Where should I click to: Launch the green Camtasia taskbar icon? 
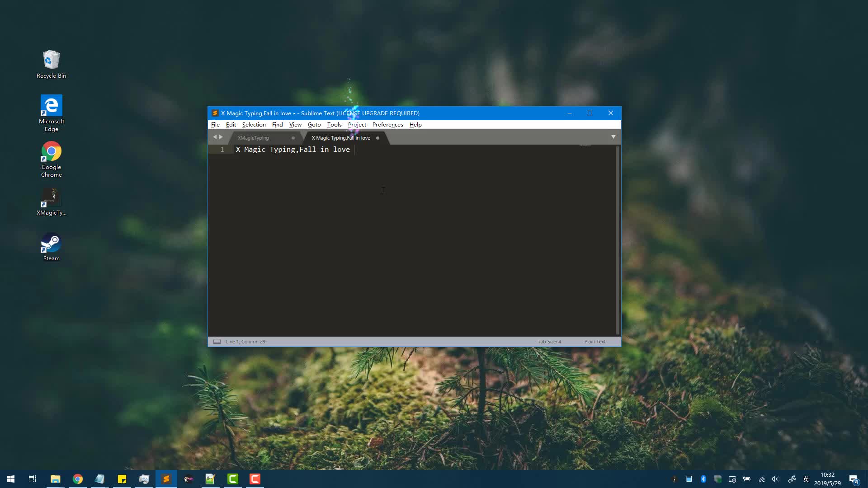(x=233, y=479)
